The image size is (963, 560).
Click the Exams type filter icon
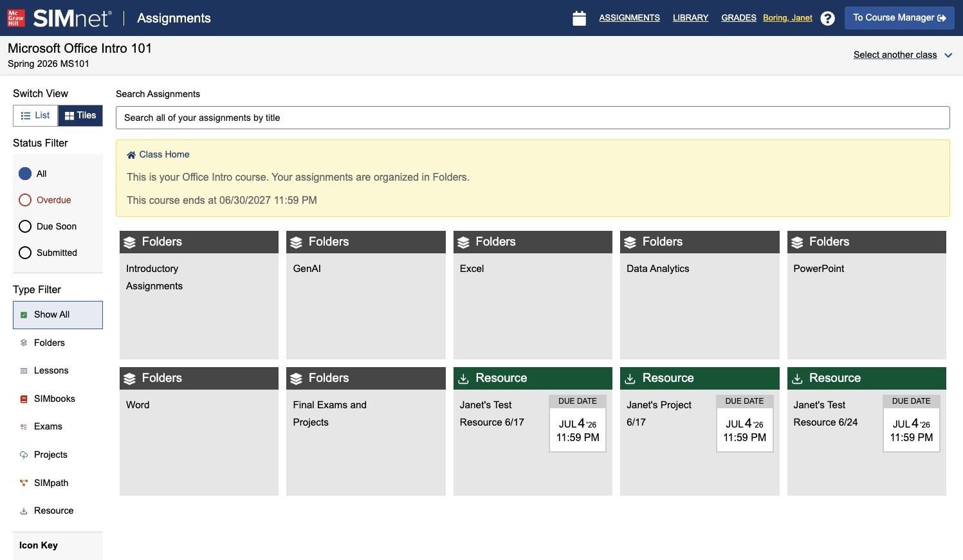tap(24, 427)
